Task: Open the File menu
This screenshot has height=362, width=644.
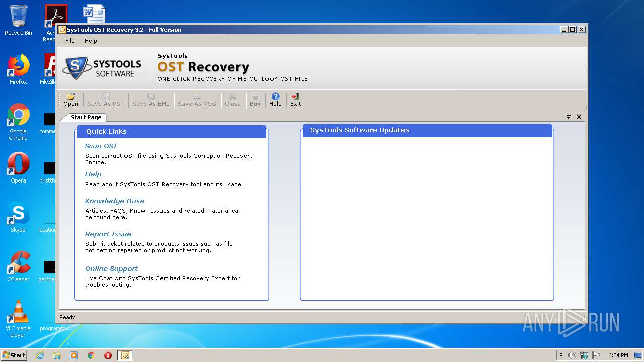Action: click(x=70, y=41)
